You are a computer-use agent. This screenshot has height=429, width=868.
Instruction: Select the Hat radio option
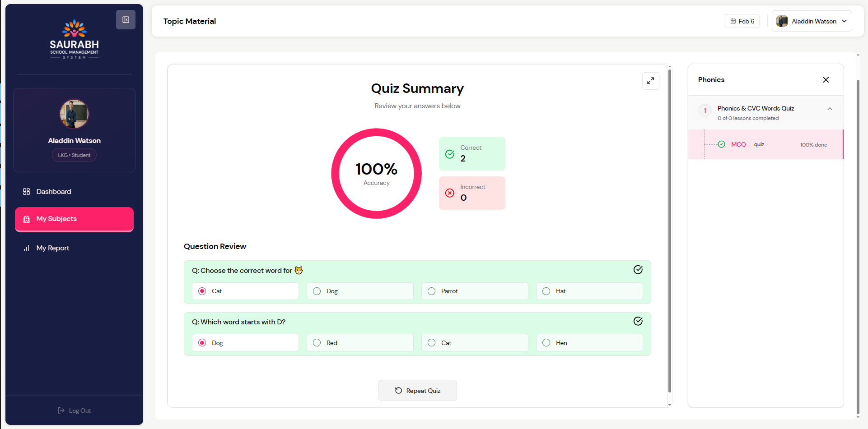click(x=546, y=291)
